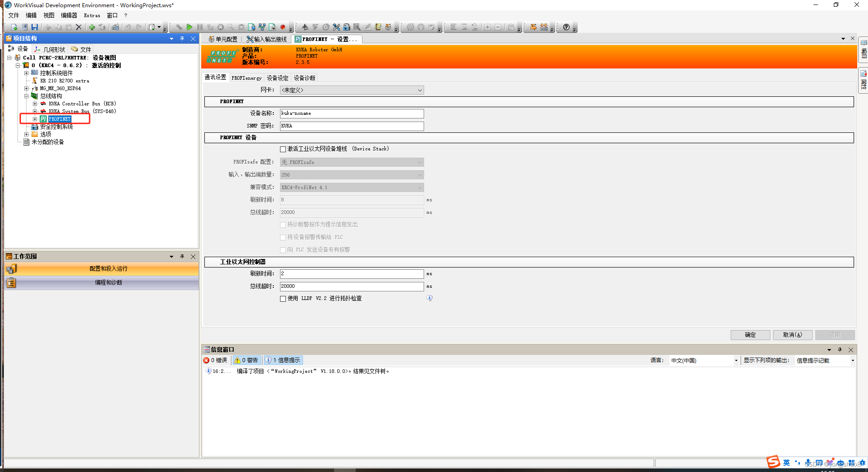Click the 取消(A) button
The height and width of the screenshot is (472, 868).
pyautogui.click(x=792, y=335)
